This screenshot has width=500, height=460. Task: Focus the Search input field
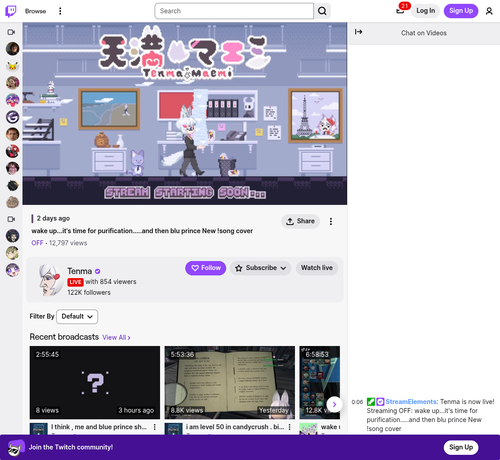tap(234, 11)
